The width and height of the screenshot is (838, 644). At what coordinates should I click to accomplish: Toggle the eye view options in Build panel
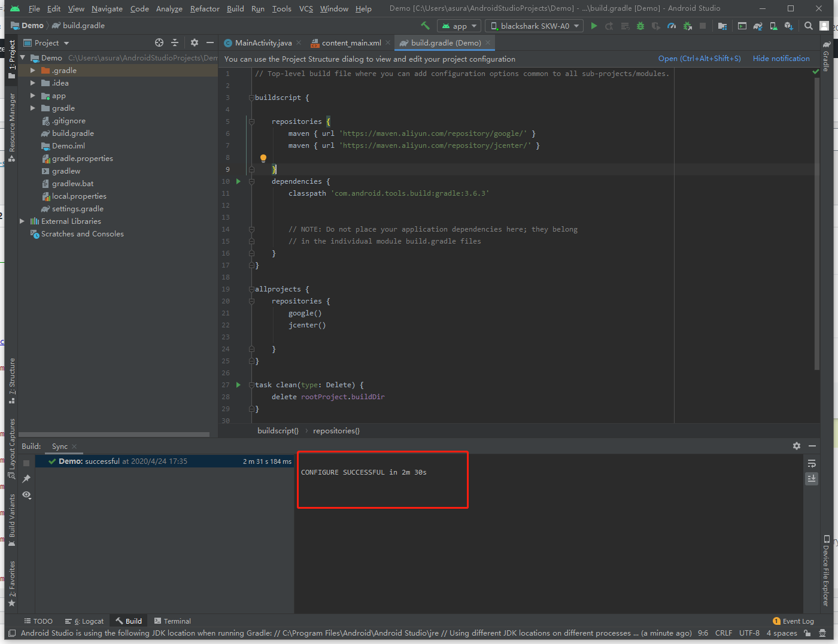click(26, 495)
